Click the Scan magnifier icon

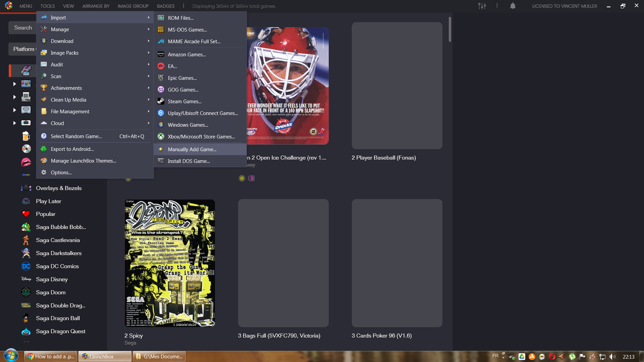click(44, 76)
